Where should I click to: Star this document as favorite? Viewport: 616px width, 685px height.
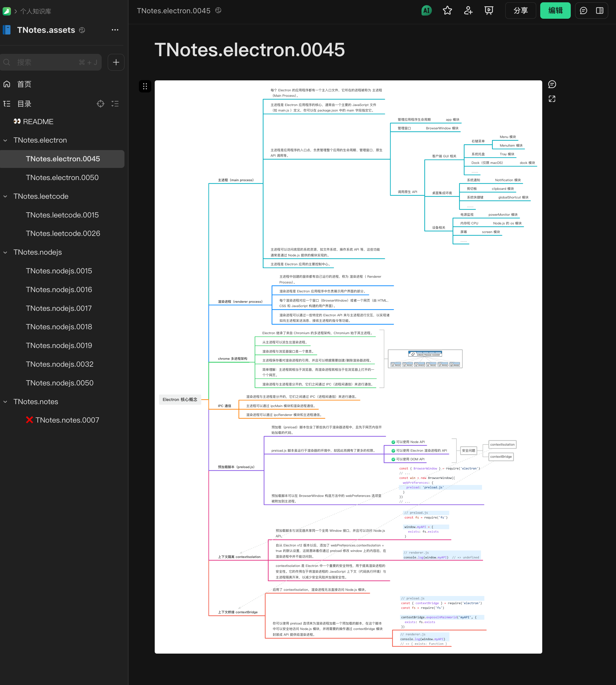pos(447,10)
